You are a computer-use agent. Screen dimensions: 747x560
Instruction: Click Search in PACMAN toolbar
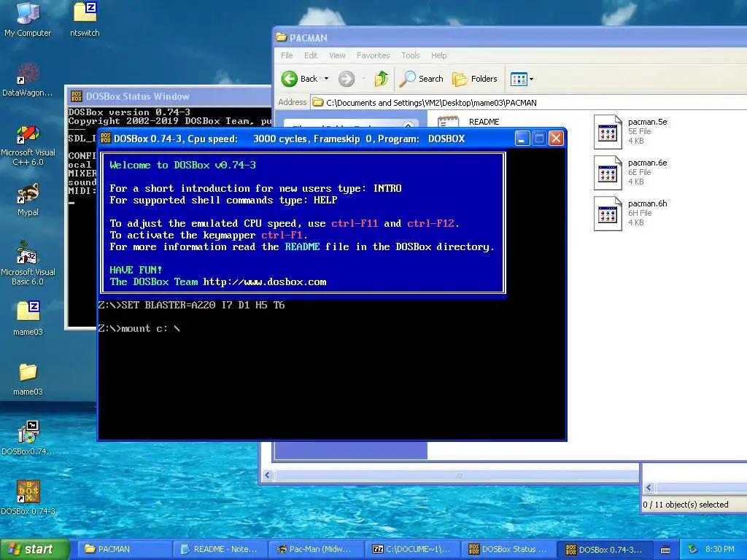pyautogui.click(x=421, y=79)
